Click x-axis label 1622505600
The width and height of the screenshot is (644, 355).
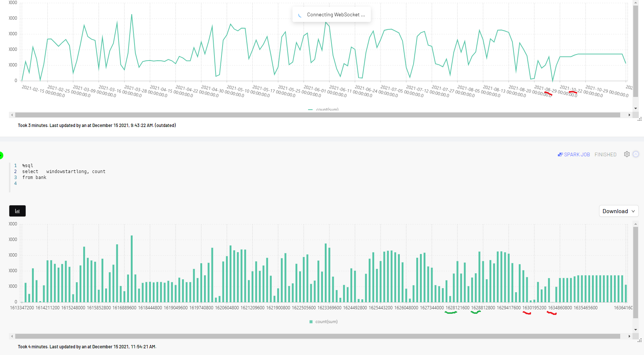[x=304, y=308]
